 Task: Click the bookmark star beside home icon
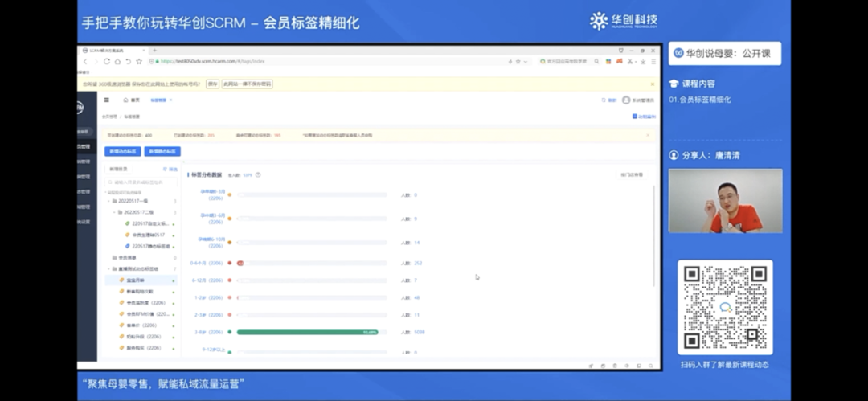[139, 62]
